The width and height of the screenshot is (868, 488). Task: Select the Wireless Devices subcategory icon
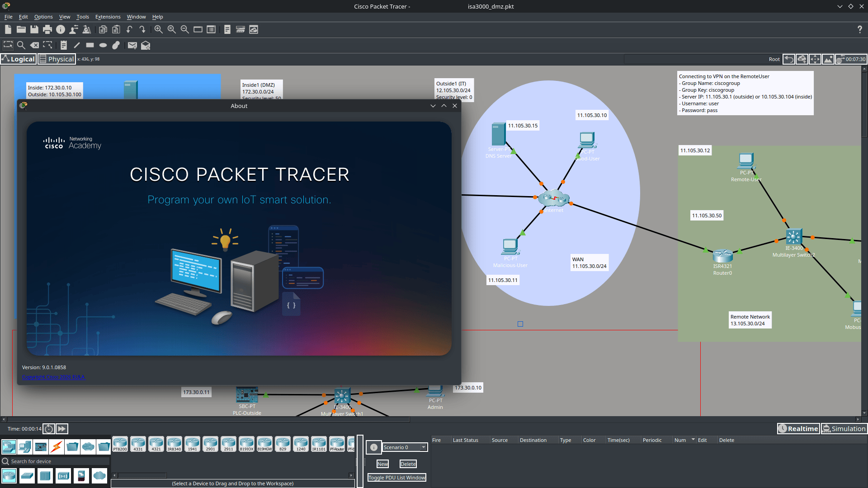pos(63,476)
